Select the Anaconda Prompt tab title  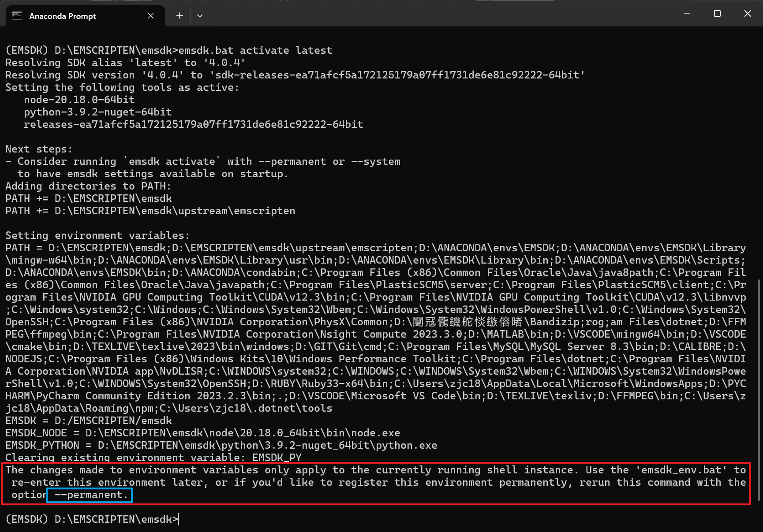63,16
